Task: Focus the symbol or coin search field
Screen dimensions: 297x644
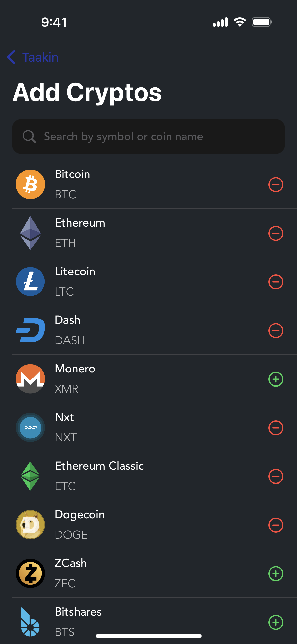Action: (148, 137)
